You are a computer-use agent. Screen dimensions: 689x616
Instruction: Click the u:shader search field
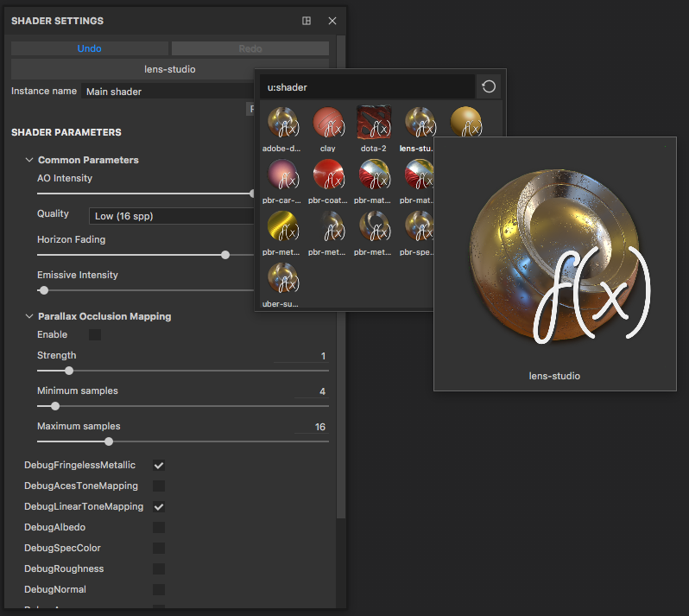pos(367,87)
